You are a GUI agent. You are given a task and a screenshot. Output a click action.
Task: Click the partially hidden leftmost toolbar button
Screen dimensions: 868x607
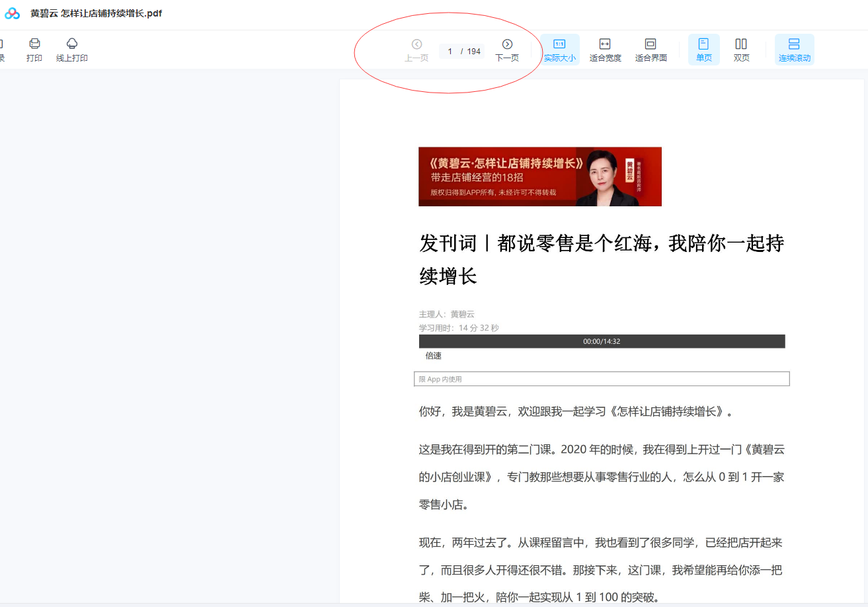pos(2,50)
